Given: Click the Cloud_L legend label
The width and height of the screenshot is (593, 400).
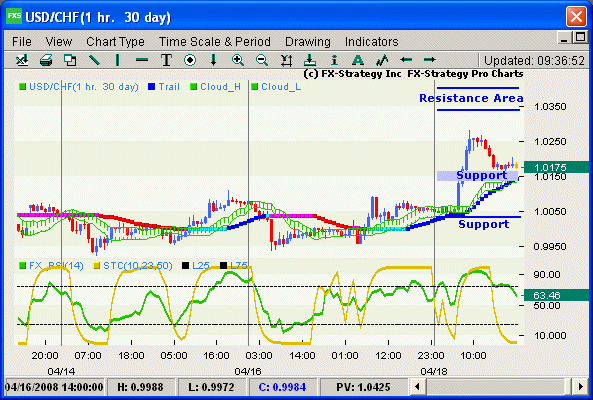Looking at the screenshot, I should [x=281, y=87].
